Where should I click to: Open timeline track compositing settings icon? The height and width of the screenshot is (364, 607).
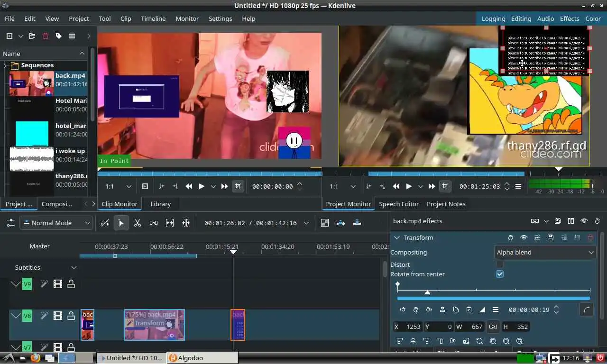[10, 223]
